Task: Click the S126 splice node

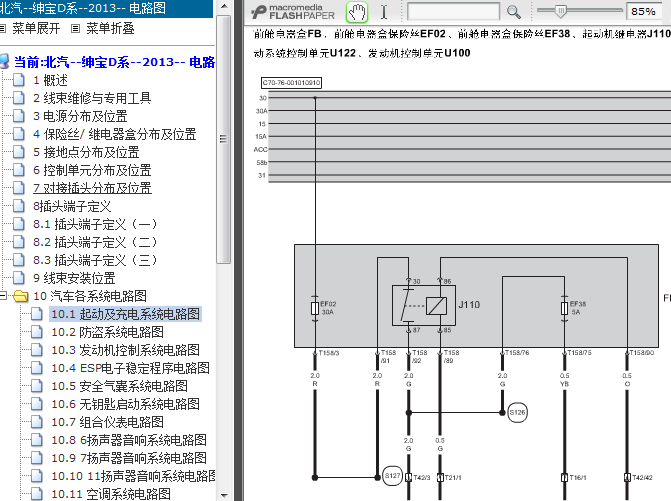Action: tap(517, 412)
